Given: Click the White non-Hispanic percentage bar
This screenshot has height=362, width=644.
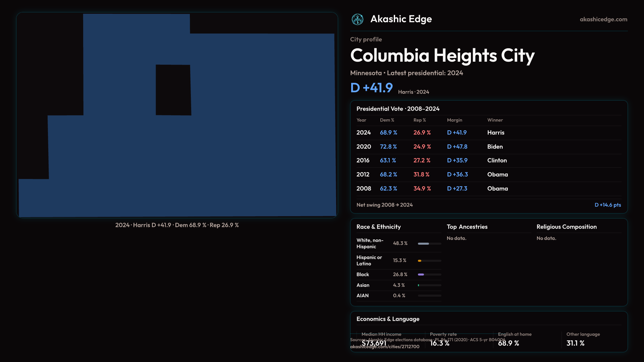Looking at the screenshot, I should [424, 244].
